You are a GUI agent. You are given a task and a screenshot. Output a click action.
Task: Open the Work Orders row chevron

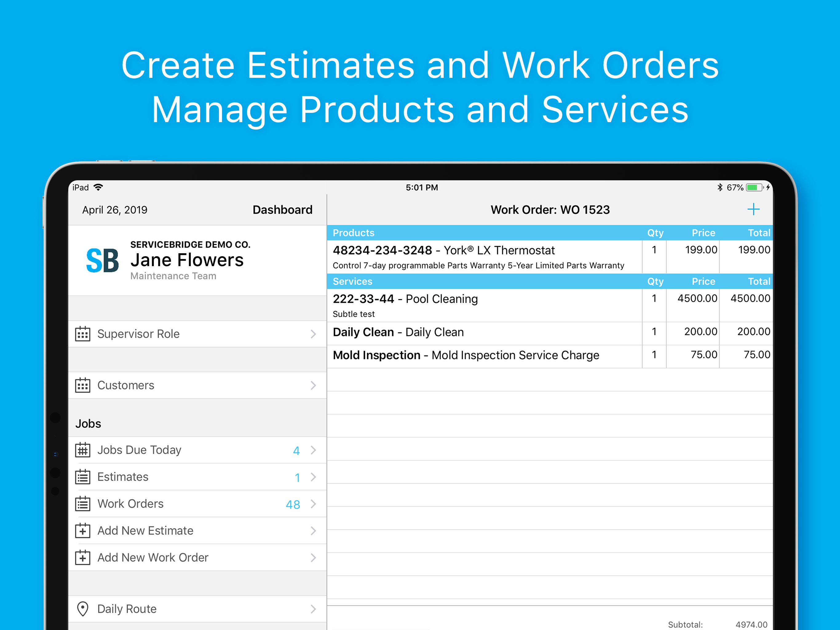(313, 504)
